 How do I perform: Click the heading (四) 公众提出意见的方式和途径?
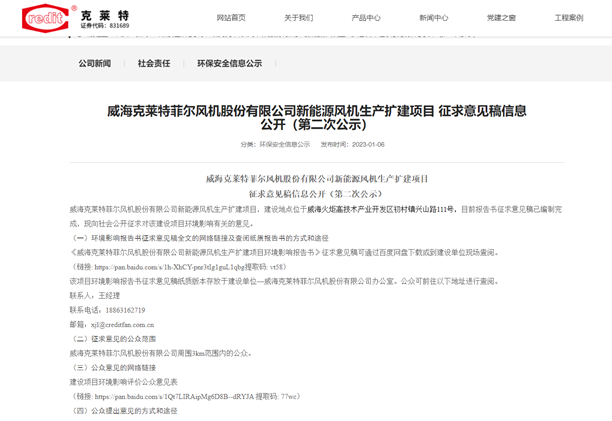(124, 411)
